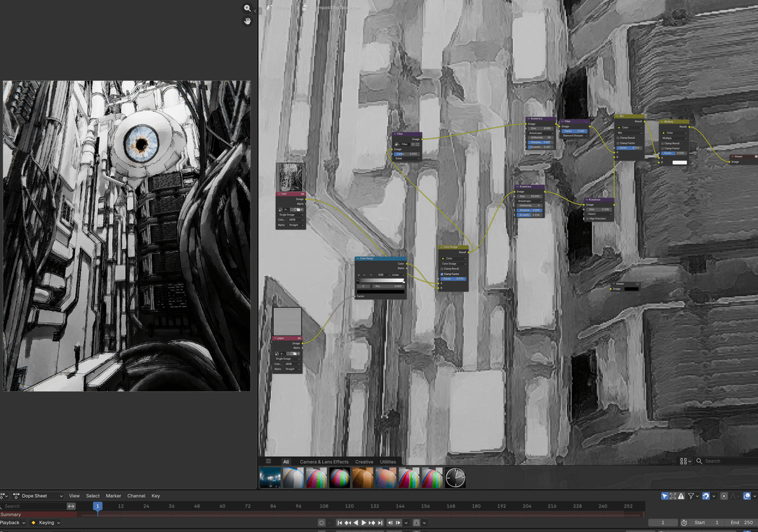This screenshot has height=532, width=758.
Task: Open the Marker menu in Dope Sheet
Action: click(113, 496)
